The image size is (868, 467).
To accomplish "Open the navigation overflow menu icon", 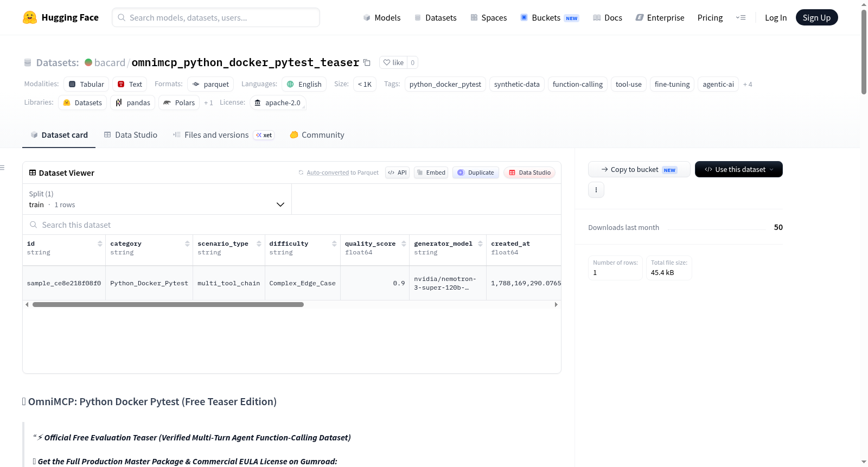I will tap(741, 17).
